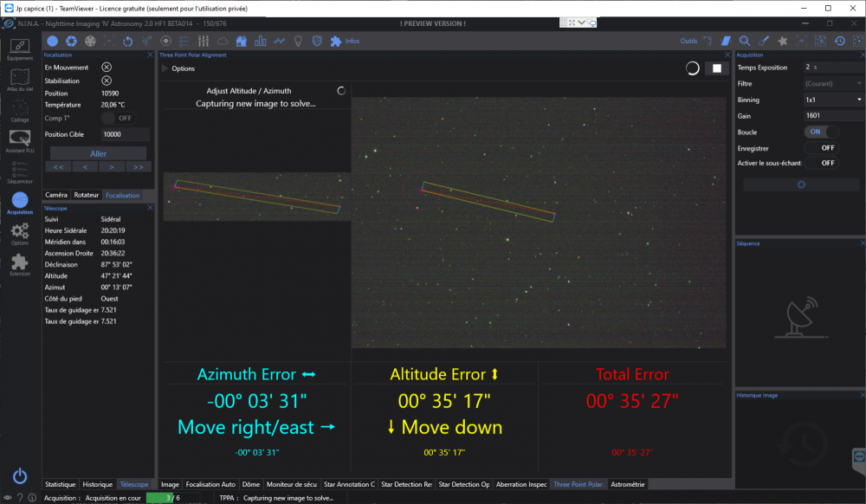Toggle the telescope panel toolbar icon
866x504 pixels.
[x=146, y=41]
